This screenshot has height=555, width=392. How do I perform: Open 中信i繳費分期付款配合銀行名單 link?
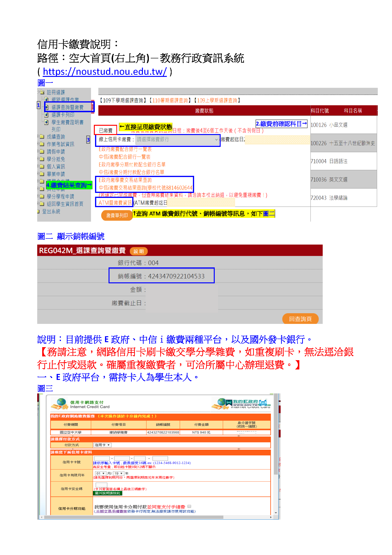point(132,172)
